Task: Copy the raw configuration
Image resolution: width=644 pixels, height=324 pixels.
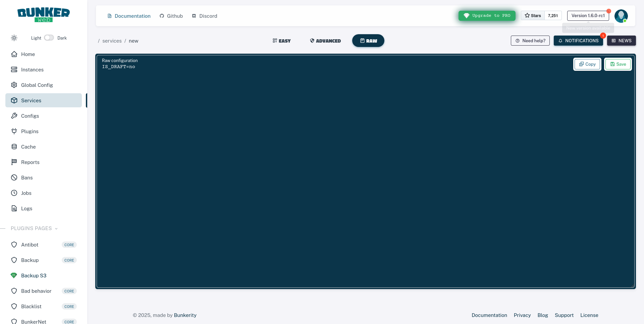Action: [x=587, y=64]
